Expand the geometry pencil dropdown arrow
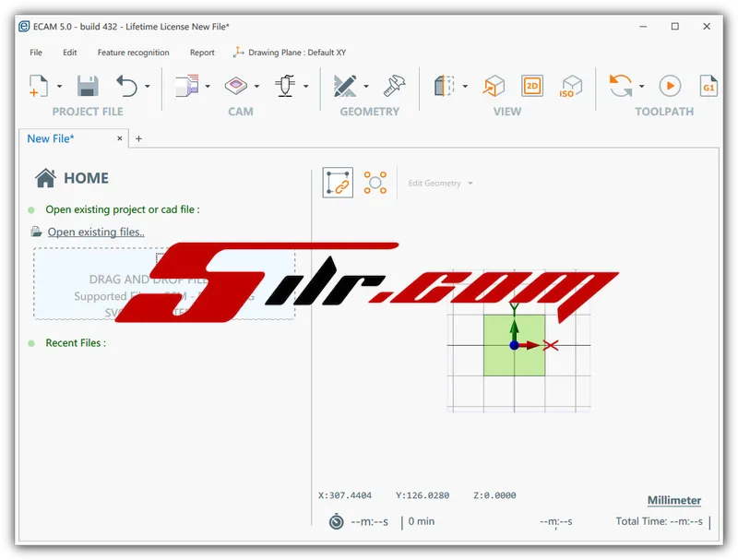 [x=366, y=86]
